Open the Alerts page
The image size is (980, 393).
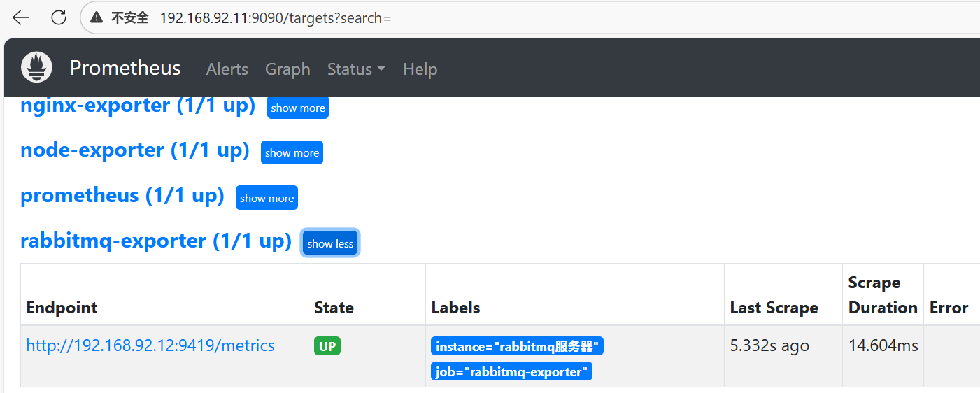point(227,69)
